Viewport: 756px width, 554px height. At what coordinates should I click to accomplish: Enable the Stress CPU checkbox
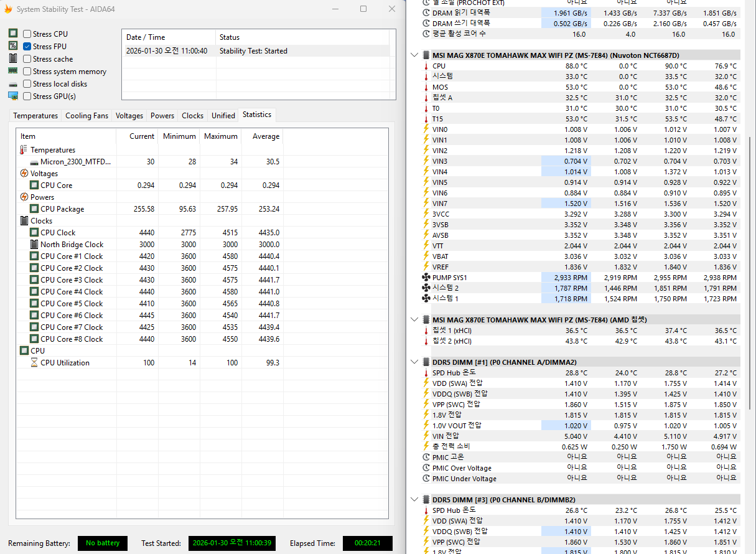pos(27,34)
